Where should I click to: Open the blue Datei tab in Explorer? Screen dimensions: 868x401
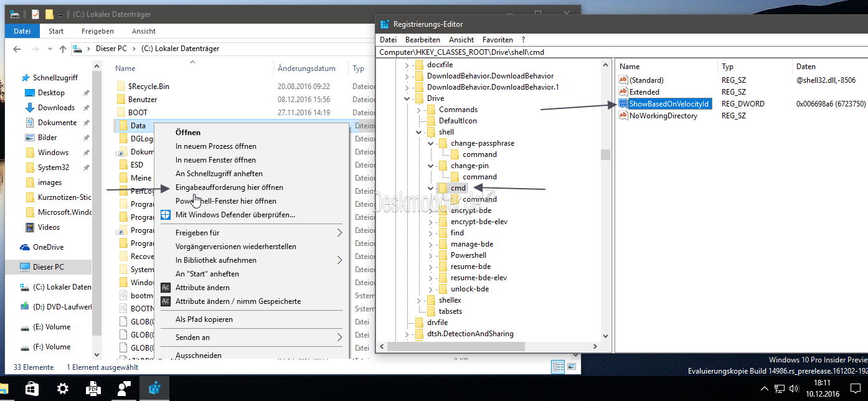pos(22,31)
